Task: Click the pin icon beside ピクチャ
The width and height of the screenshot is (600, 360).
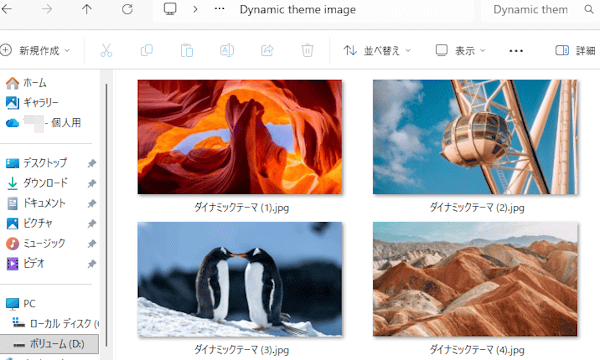Action: click(x=91, y=223)
